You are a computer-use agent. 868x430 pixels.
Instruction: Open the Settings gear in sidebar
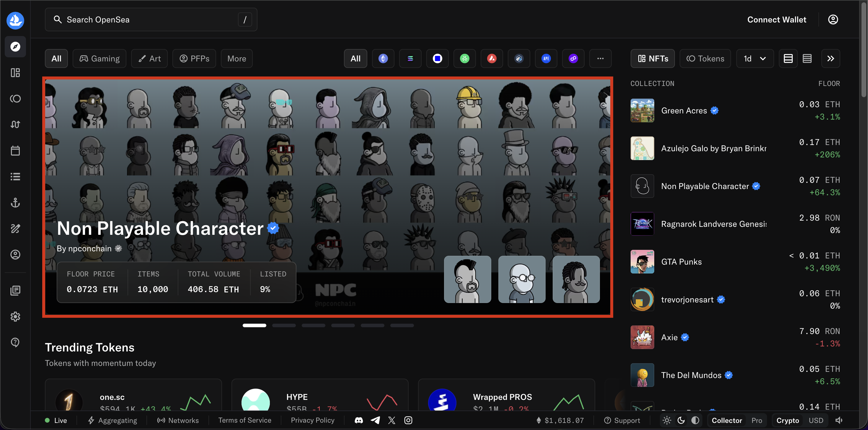15,316
